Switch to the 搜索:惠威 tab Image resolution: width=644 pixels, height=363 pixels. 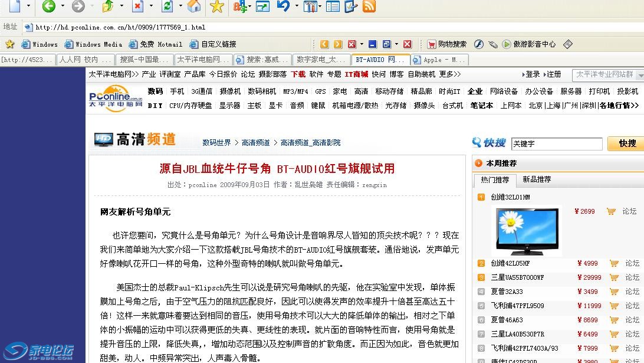[x=263, y=60]
